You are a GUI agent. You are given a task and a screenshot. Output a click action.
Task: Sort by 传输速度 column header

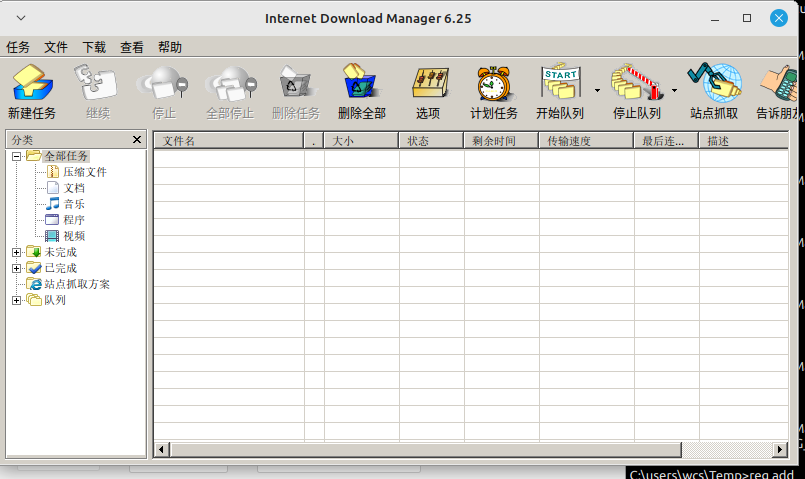pyautogui.click(x=586, y=141)
